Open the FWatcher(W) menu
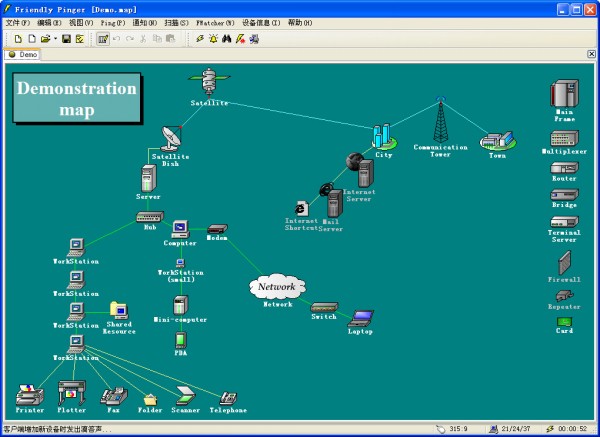This screenshot has height=437, width=600. tap(215, 22)
